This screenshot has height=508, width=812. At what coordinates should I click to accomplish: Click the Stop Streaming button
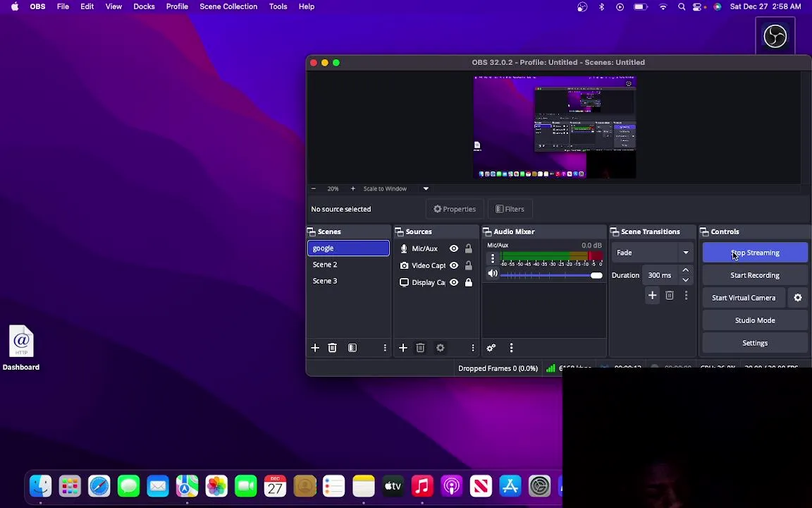755,253
